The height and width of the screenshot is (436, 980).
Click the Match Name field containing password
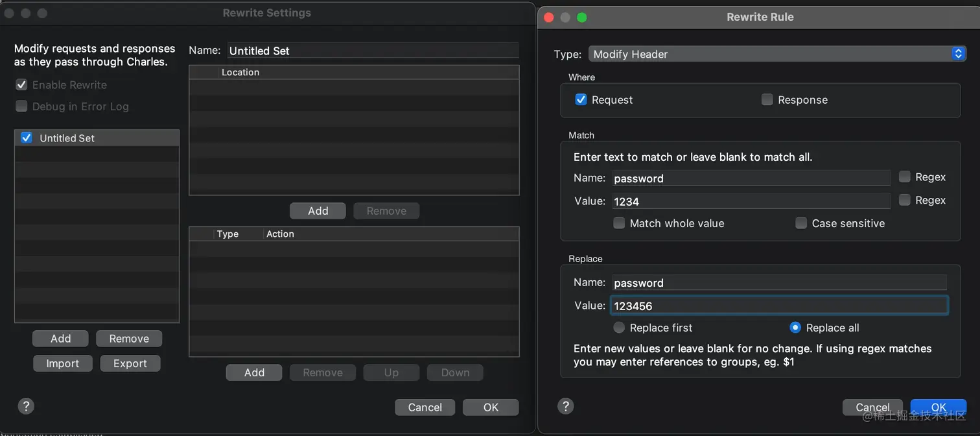click(x=751, y=178)
